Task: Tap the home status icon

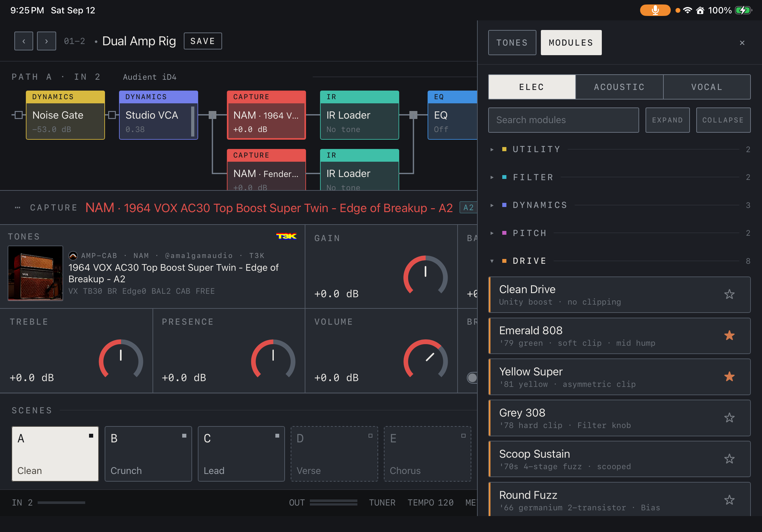Action: [700, 10]
